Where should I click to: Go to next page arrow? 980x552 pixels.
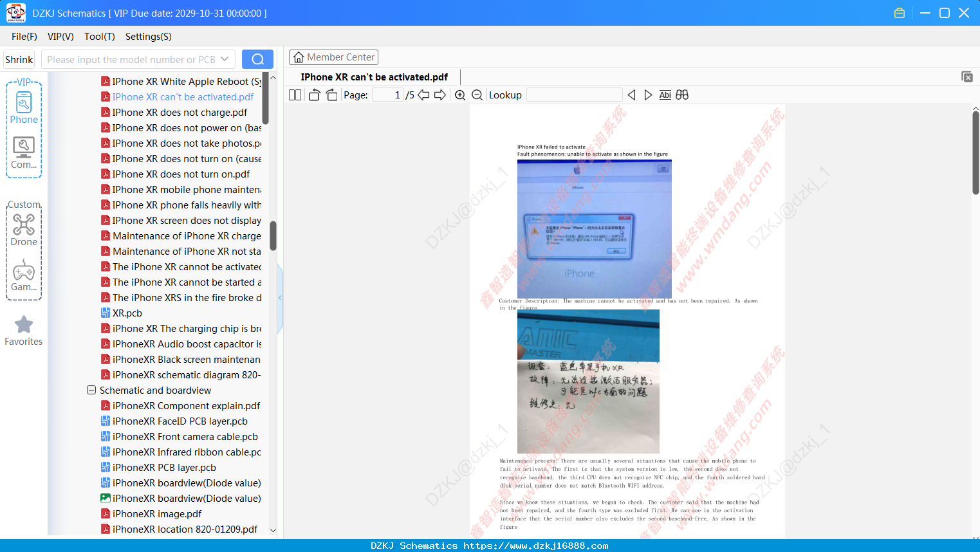(440, 95)
